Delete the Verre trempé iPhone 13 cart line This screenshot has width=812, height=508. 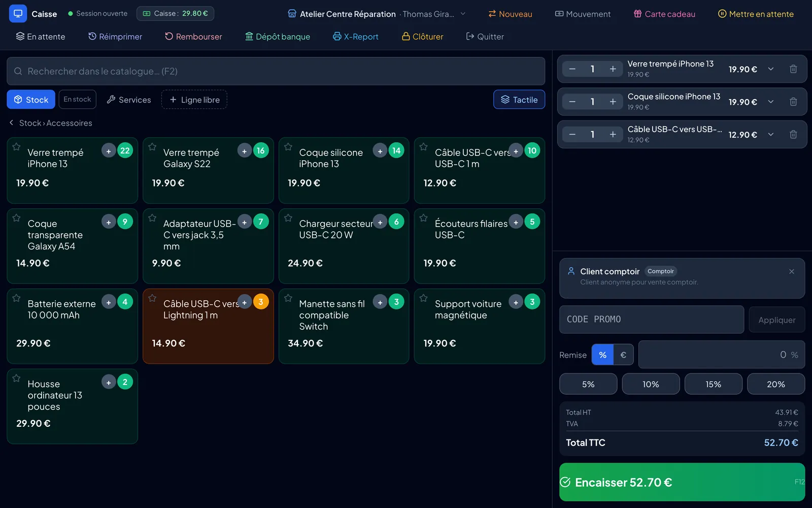click(793, 69)
